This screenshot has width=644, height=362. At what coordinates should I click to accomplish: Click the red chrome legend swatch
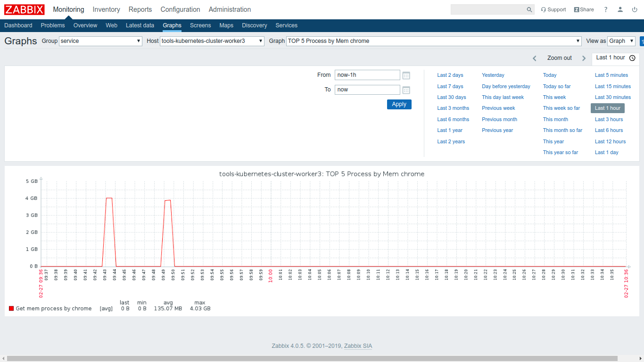pos(11,309)
